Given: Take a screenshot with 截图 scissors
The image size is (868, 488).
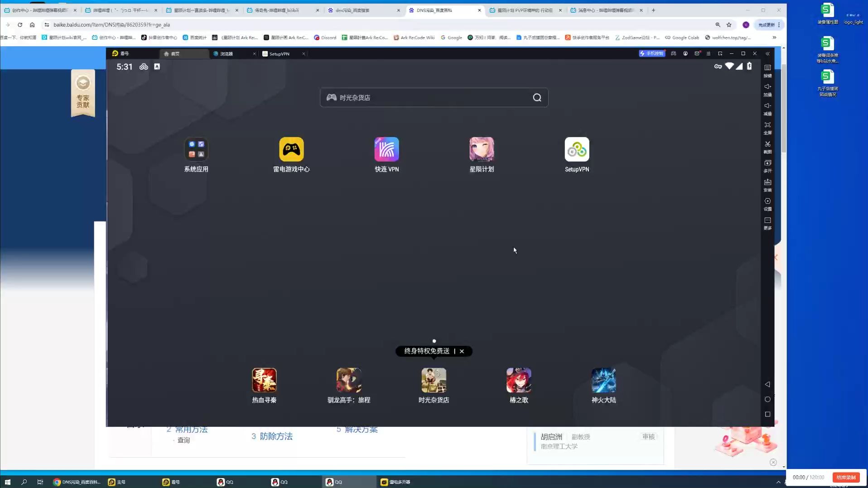Looking at the screenshot, I should [767, 147].
